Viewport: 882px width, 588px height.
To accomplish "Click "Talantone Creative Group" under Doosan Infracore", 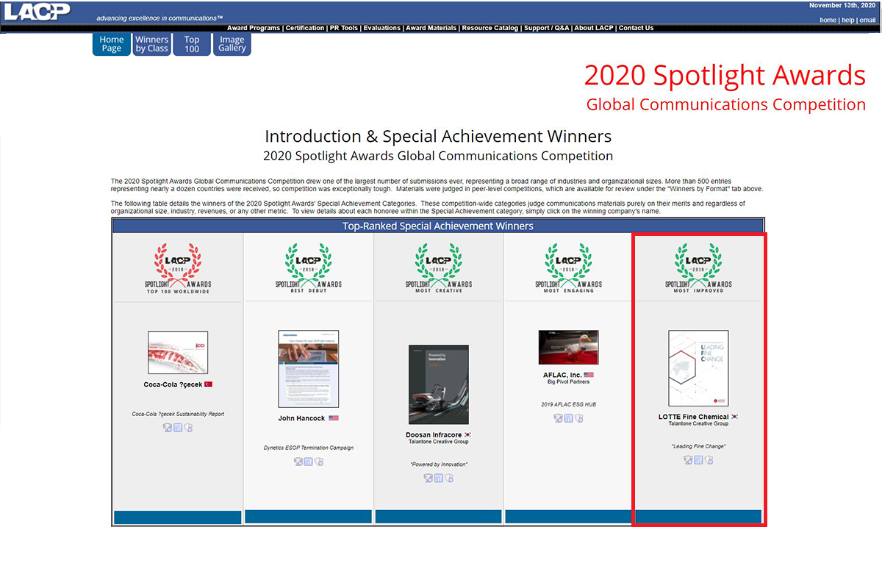I will (x=438, y=442).
